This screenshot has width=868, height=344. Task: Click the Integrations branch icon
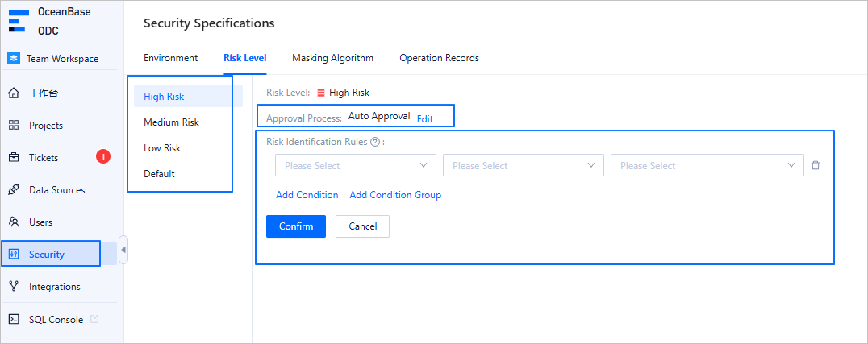(14, 287)
